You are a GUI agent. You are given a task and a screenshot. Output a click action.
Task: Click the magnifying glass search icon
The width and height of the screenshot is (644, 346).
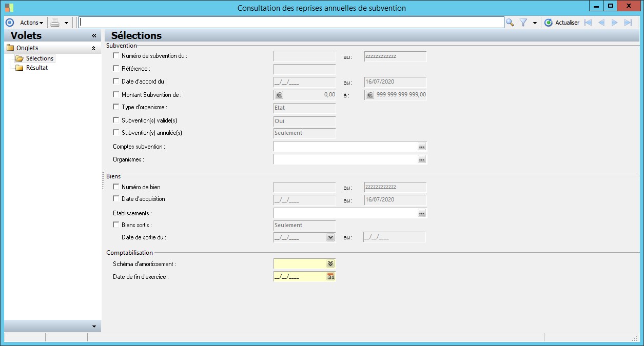[x=510, y=23]
